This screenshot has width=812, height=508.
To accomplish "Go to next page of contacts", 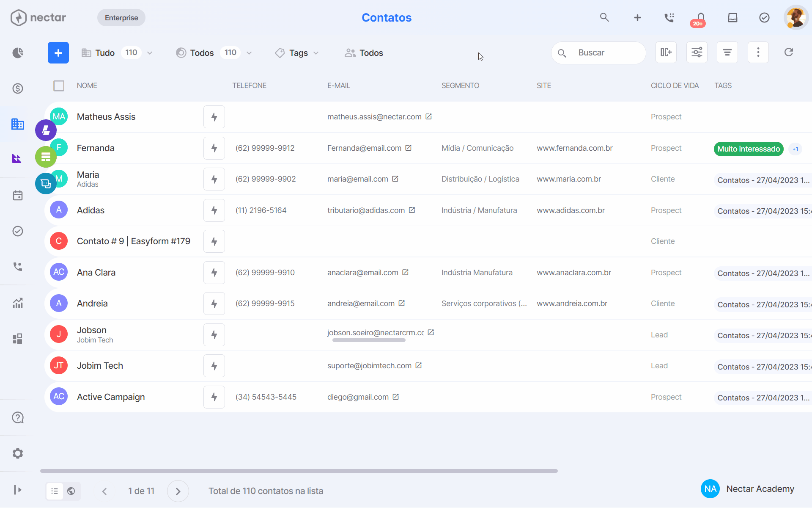I will point(178,491).
